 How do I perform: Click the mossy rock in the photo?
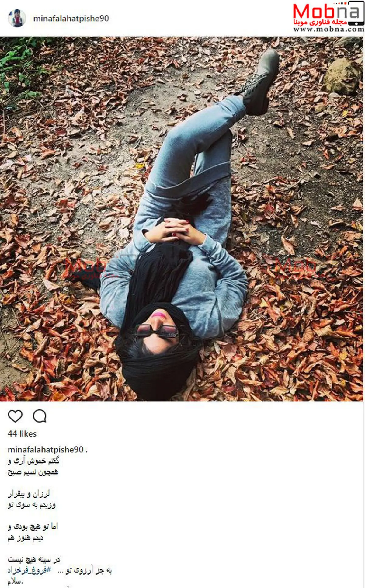click(x=341, y=76)
